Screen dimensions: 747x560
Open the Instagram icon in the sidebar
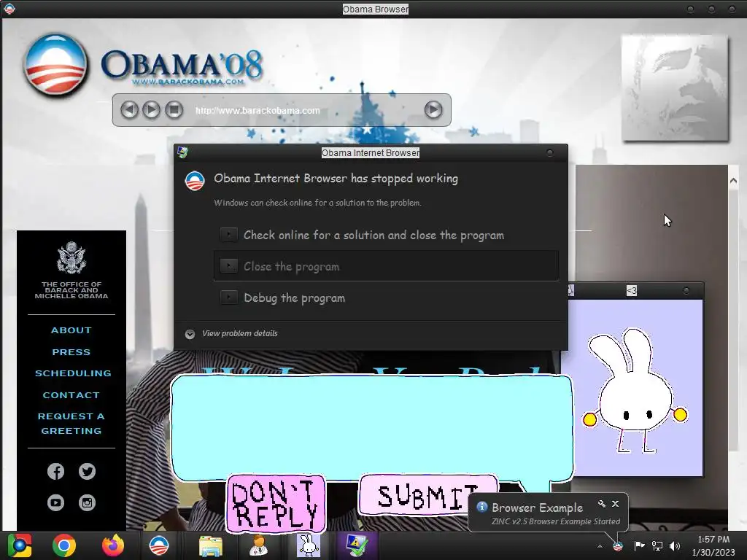[x=88, y=502]
